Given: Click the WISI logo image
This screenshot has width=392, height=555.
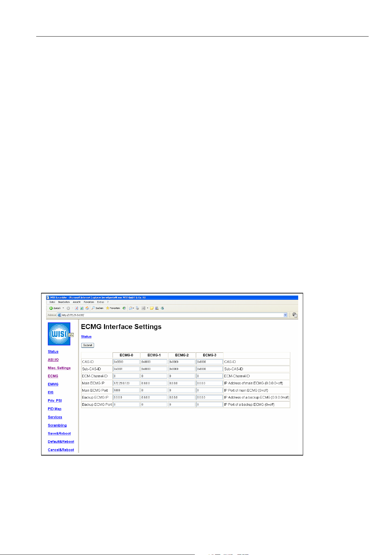Looking at the screenshot, I should click(59, 334).
